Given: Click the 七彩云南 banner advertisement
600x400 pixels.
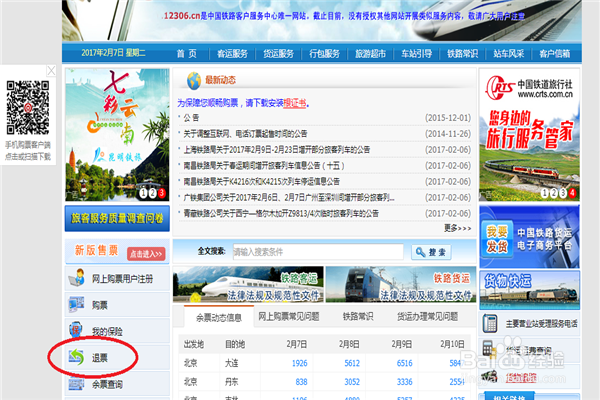Looking at the screenshot, I should tap(117, 135).
